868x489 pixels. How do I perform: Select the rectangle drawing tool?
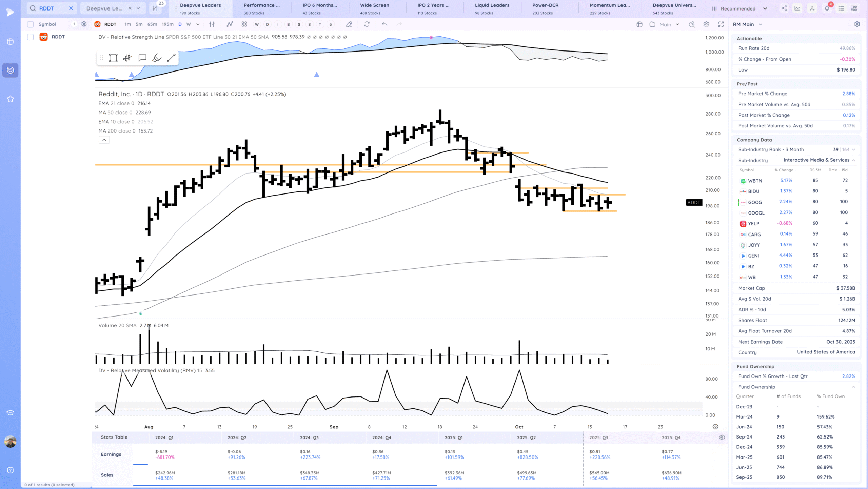coord(113,58)
